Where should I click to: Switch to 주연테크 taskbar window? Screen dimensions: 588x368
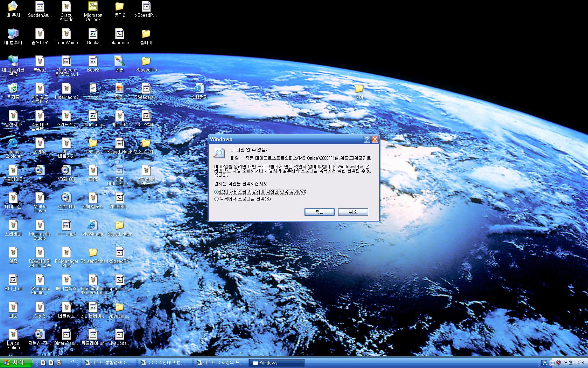point(165,363)
